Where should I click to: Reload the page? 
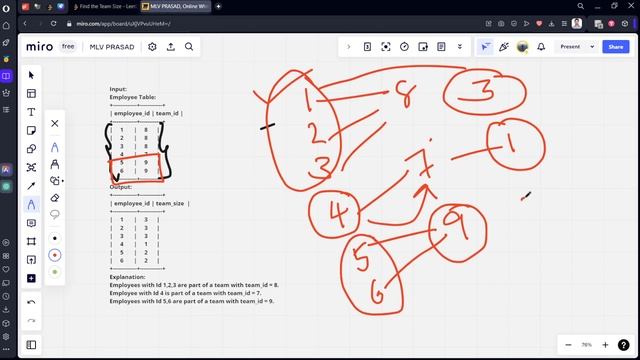tap(53, 24)
